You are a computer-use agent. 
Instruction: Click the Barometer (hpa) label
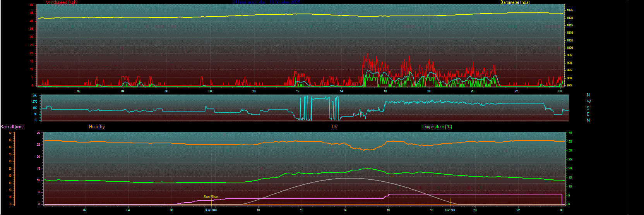coord(515,2)
